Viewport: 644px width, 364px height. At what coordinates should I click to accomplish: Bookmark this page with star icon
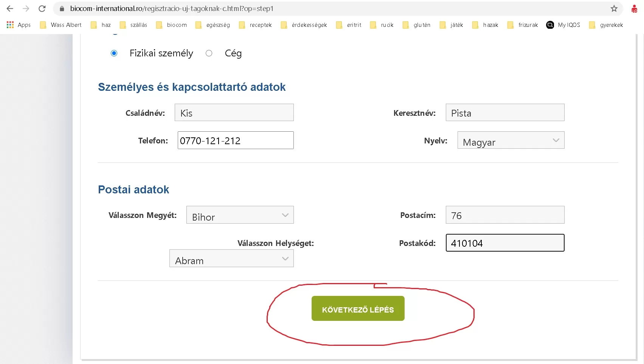[x=614, y=8]
